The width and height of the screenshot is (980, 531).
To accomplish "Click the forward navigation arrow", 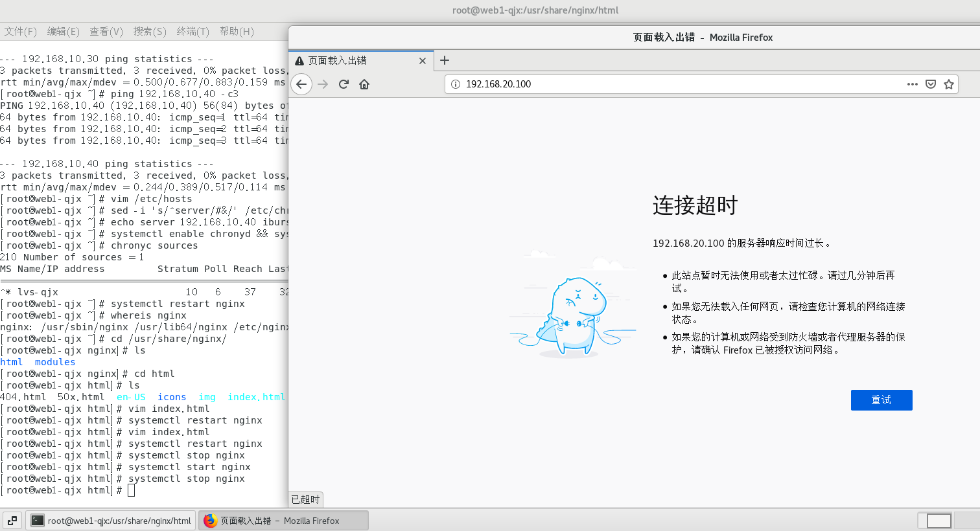I will click(323, 84).
